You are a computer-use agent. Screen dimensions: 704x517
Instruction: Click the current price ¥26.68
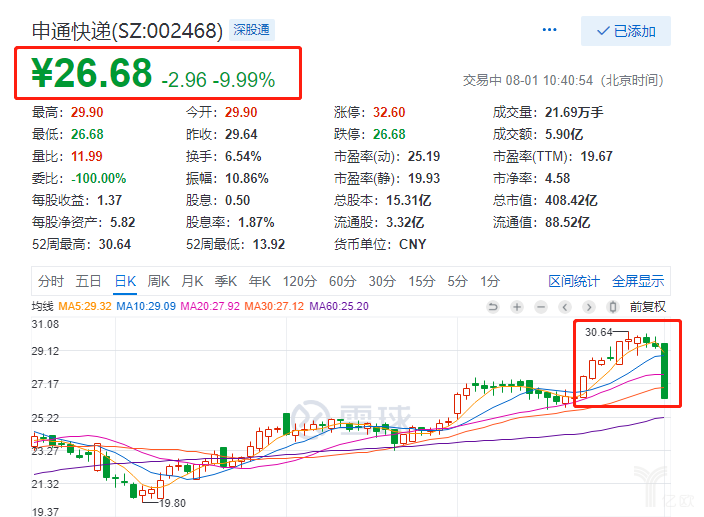coord(92,73)
